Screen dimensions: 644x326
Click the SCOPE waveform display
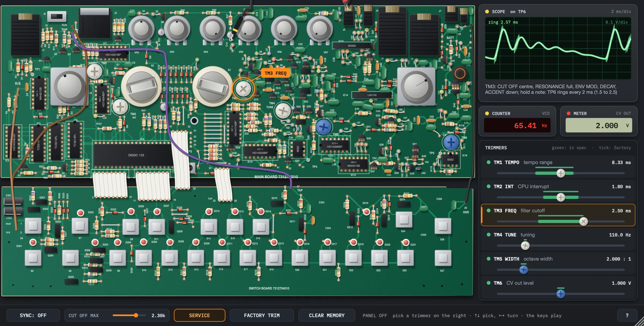click(558, 48)
